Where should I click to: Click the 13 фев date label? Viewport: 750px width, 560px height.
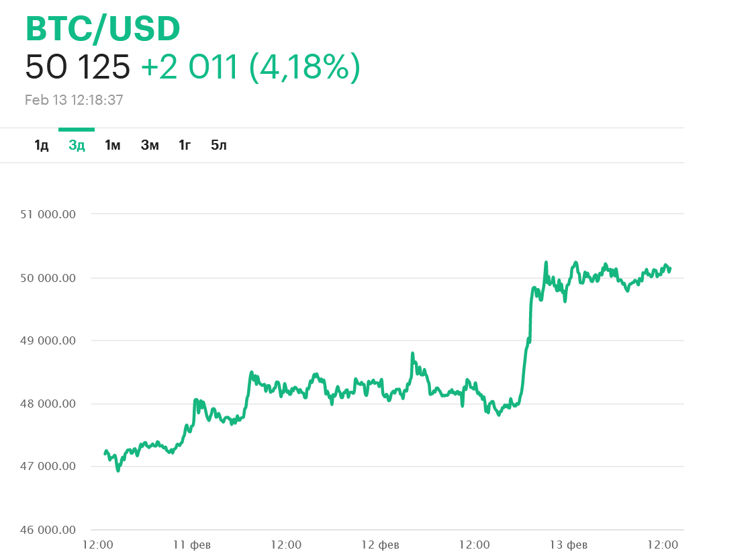point(569,545)
